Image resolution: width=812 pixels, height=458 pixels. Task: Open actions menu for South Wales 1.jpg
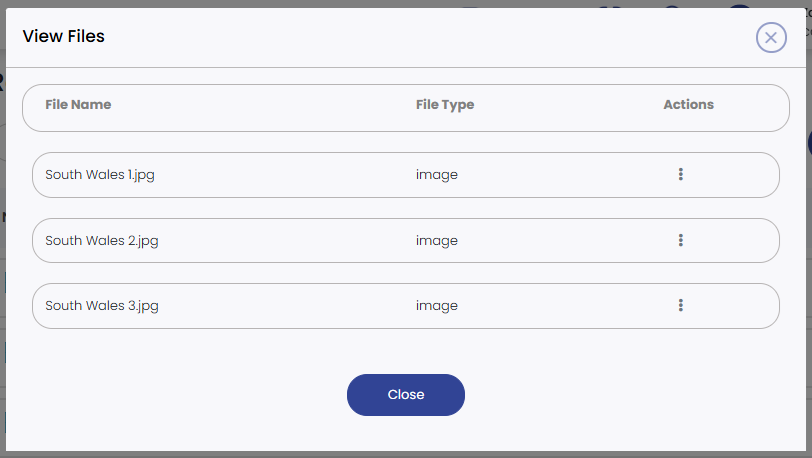(x=681, y=174)
